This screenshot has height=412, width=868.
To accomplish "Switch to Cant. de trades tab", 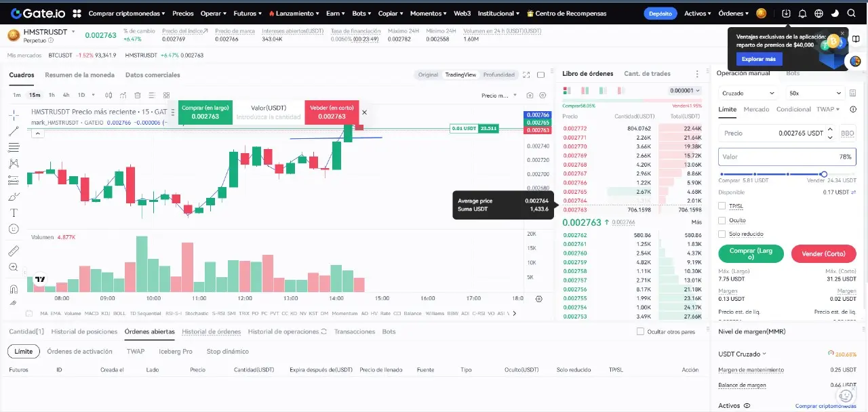I will (647, 74).
